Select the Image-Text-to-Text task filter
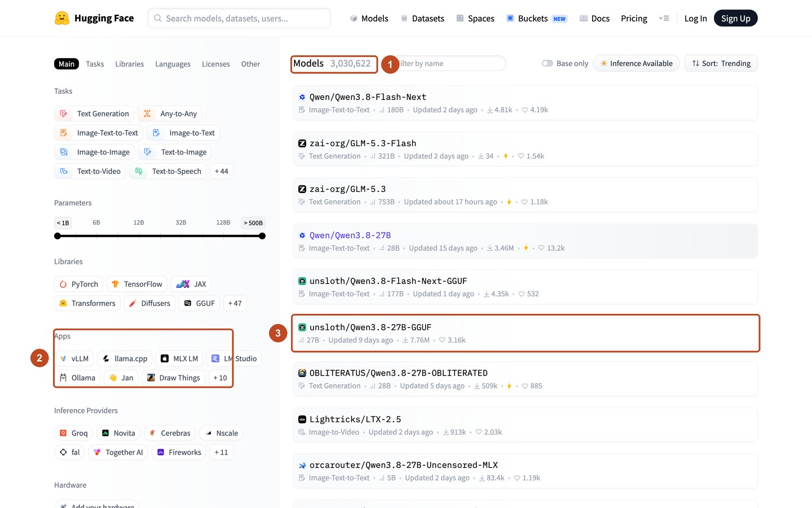Screen dimensions: 812x508 tap(99, 133)
